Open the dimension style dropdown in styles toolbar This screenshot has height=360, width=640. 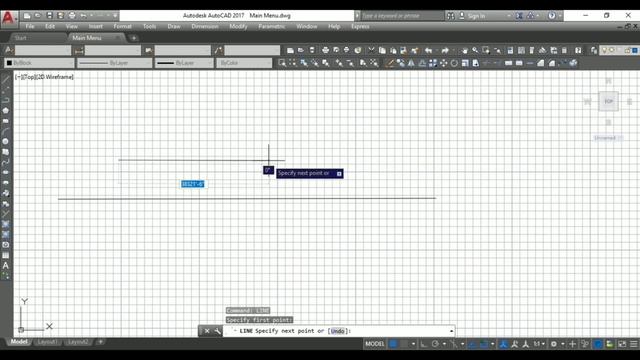(113, 50)
